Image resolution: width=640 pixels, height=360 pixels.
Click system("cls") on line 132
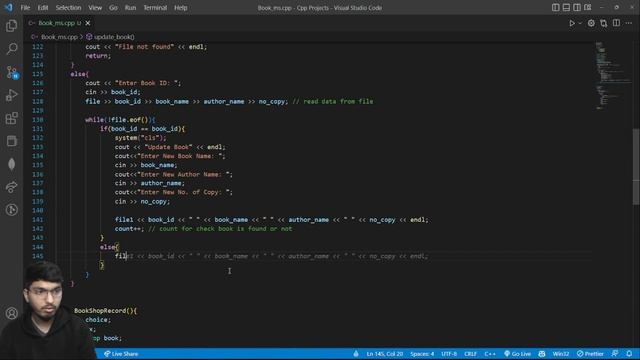click(140, 138)
